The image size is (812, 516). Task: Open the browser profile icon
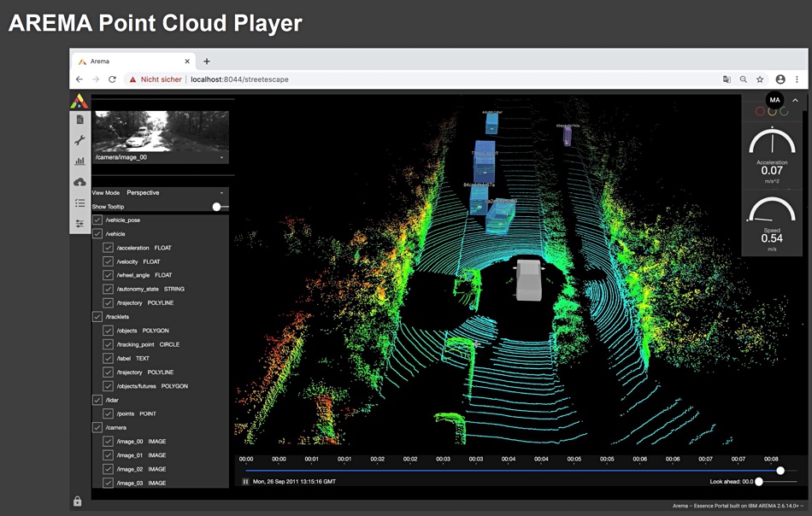pos(780,79)
